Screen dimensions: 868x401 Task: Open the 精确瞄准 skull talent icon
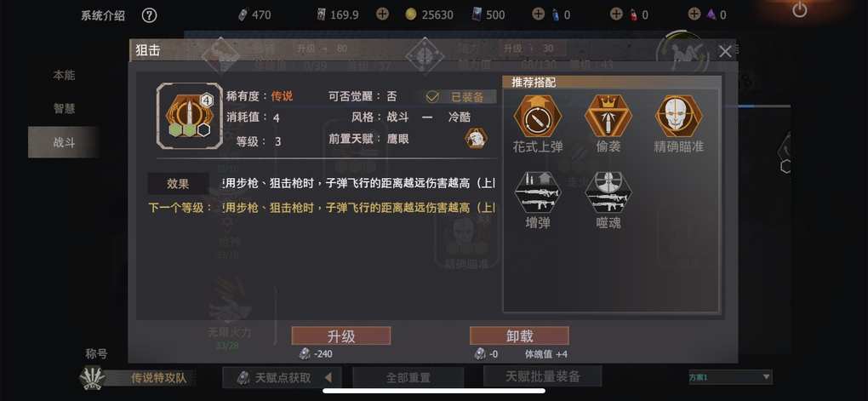pos(679,117)
